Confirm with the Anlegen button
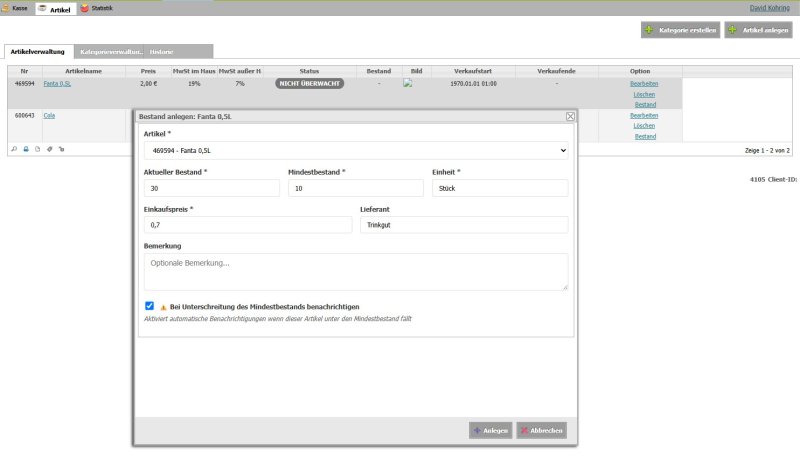Viewport: 800px width, 465px height. pos(490,430)
